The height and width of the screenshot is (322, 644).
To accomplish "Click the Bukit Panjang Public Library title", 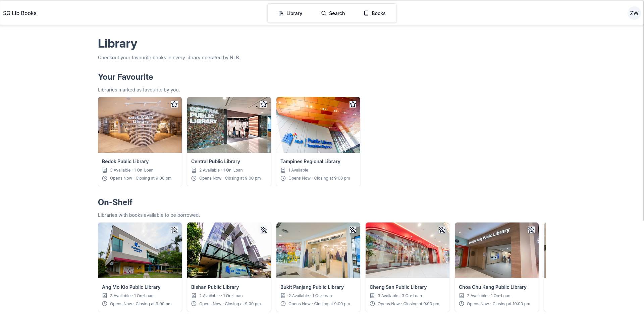I will coord(312,287).
